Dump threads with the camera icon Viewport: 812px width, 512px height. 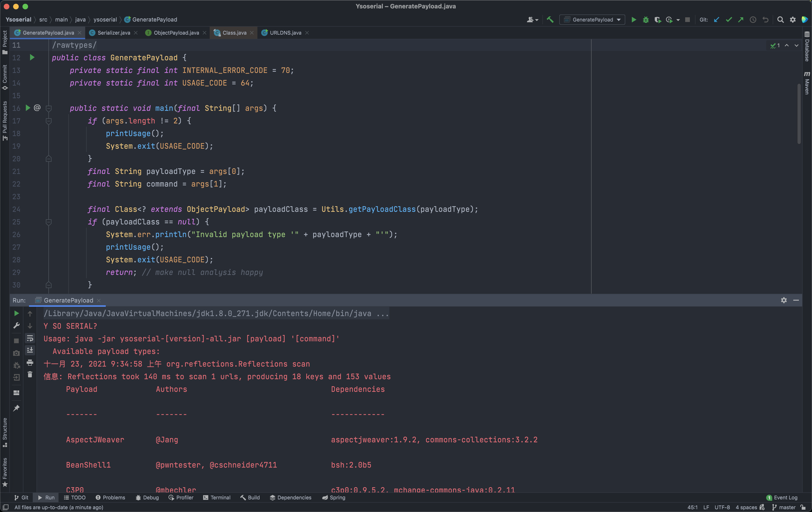(x=16, y=353)
